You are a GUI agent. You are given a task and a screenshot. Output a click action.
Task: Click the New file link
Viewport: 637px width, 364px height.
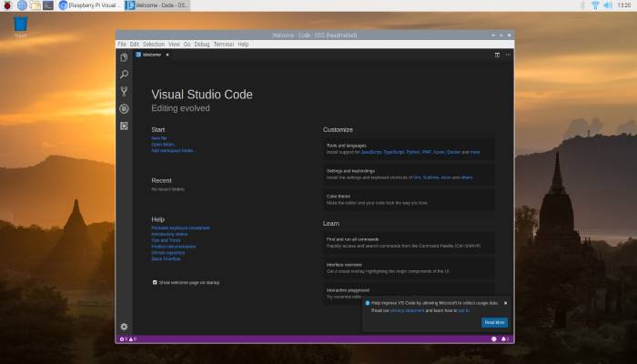coord(159,138)
